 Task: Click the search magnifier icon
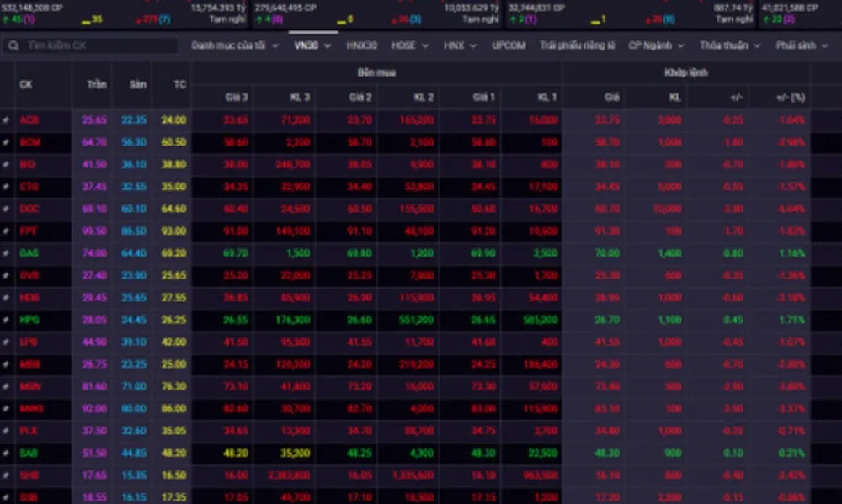click(13, 45)
